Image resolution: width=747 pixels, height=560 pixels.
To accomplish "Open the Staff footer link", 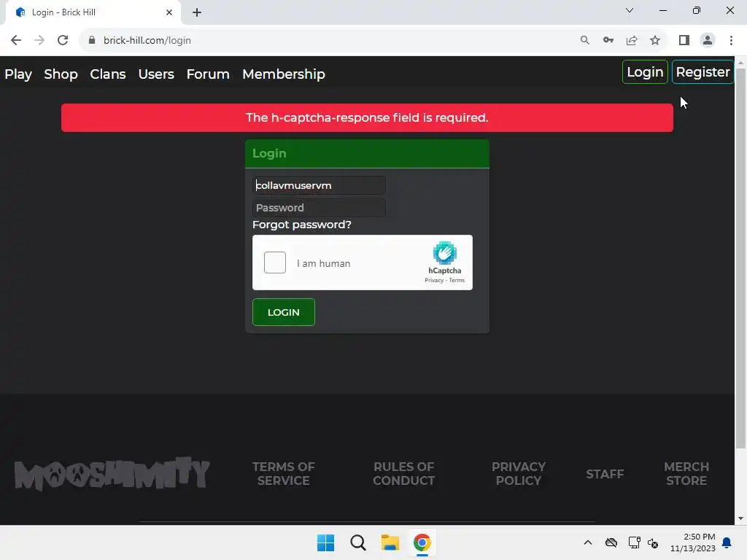I will point(605,474).
